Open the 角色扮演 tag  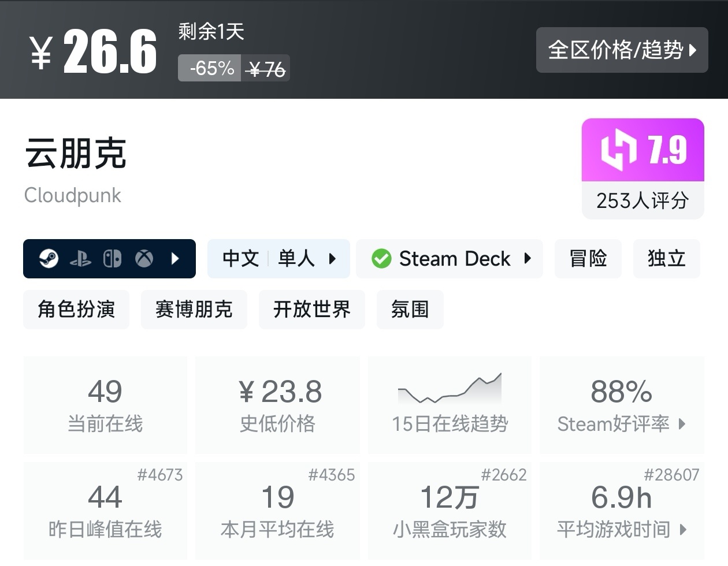click(x=76, y=310)
